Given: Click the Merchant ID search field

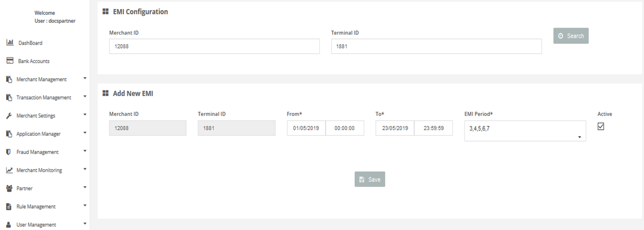Looking at the screenshot, I should click(x=214, y=46).
